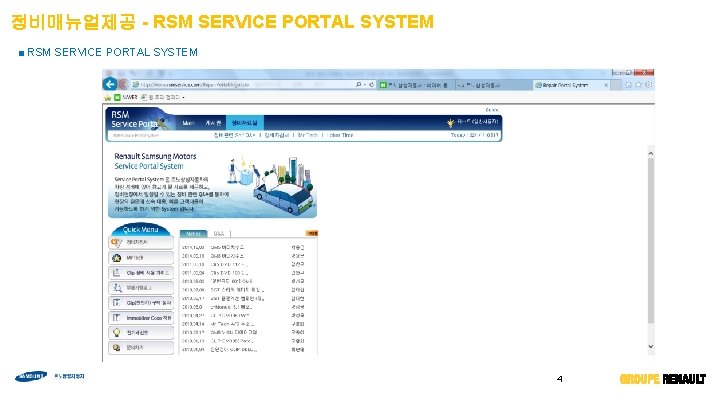Open the first notice row at top of list

[x=243, y=247]
